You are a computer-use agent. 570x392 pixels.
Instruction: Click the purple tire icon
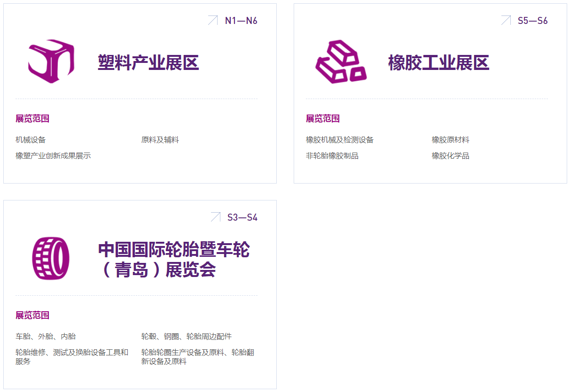click(51, 259)
